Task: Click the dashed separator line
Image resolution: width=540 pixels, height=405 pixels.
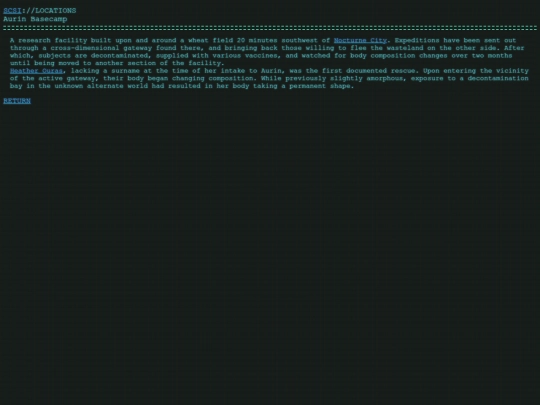Action: (x=270, y=28)
